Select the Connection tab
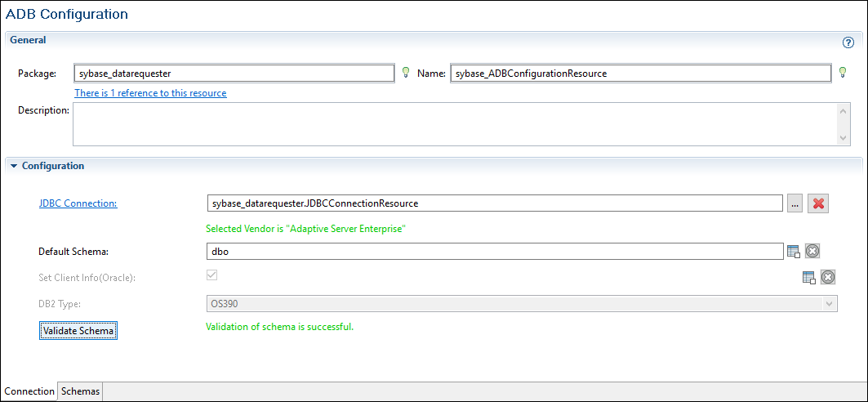868x402 pixels. pos(29,391)
